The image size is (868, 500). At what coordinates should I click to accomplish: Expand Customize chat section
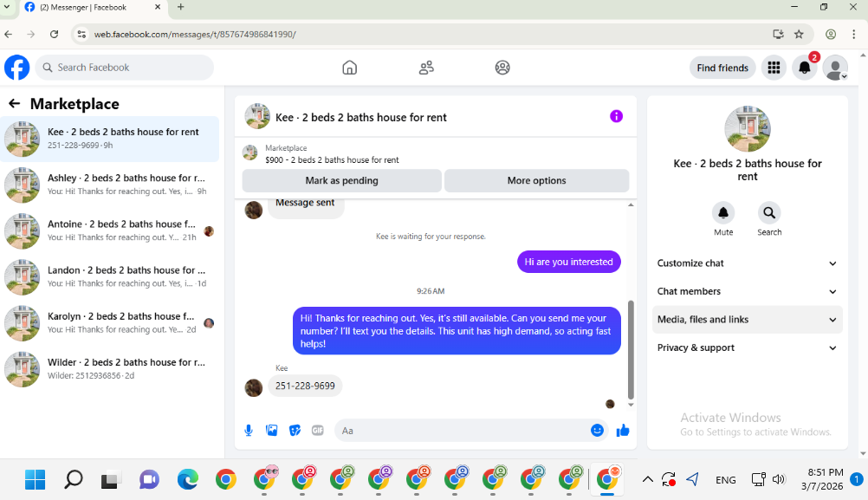point(747,263)
